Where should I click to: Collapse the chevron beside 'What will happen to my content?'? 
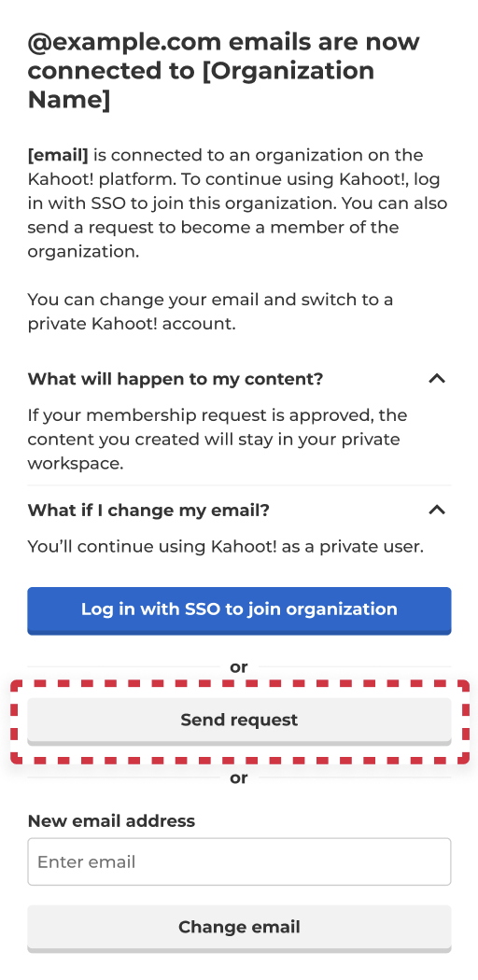click(437, 379)
